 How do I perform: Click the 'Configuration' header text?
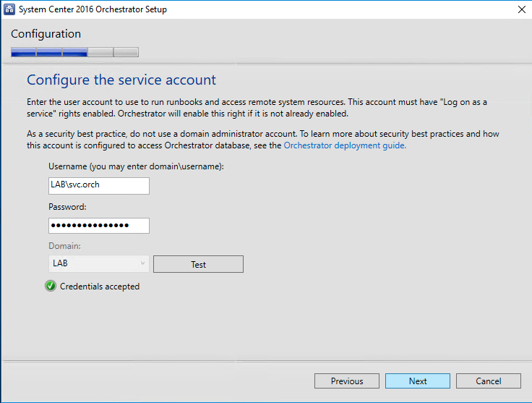pyautogui.click(x=46, y=34)
